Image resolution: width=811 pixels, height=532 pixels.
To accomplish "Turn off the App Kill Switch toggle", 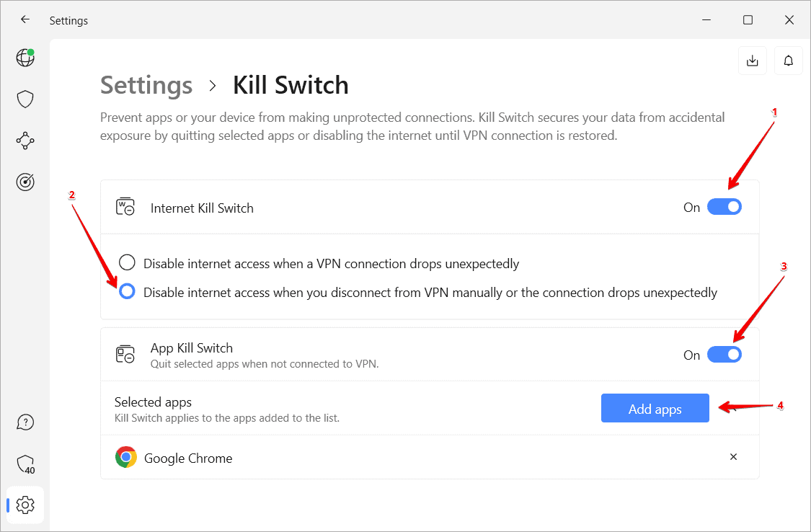I will click(724, 355).
